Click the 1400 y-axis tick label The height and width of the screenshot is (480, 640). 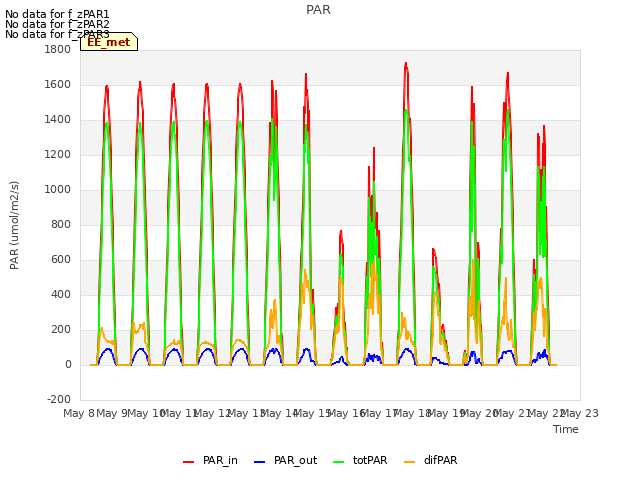pyautogui.click(x=58, y=120)
